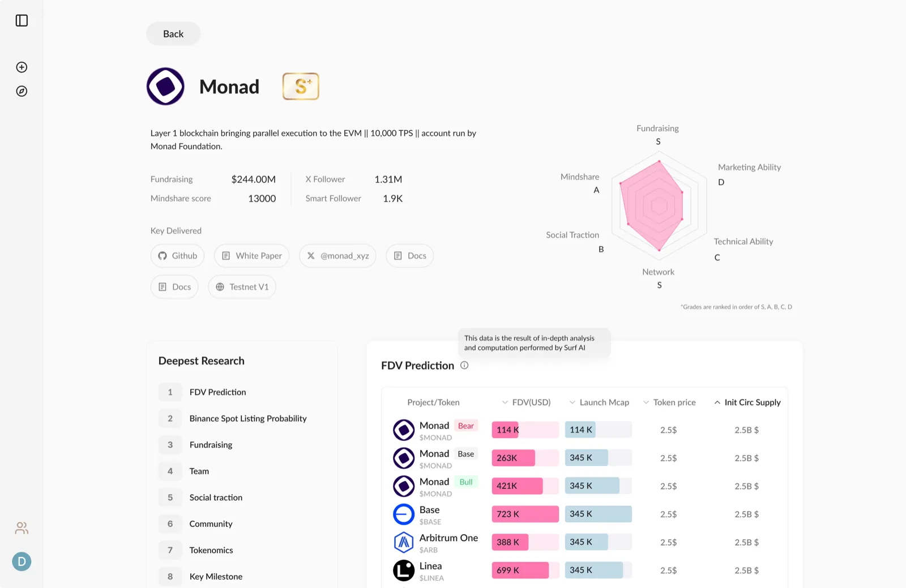906x588 pixels.
Task: Open the Github link chip
Action: click(177, 256)
